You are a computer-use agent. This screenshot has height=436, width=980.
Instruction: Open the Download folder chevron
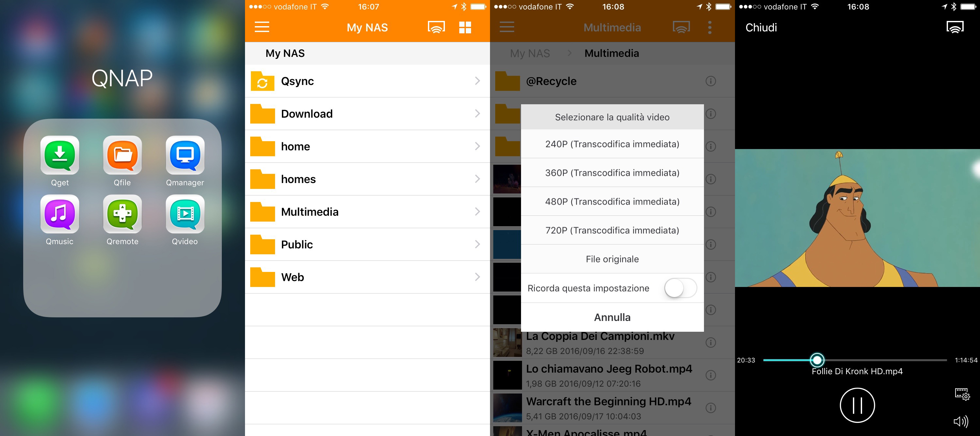pyautogui.click(x=477, y=113)
